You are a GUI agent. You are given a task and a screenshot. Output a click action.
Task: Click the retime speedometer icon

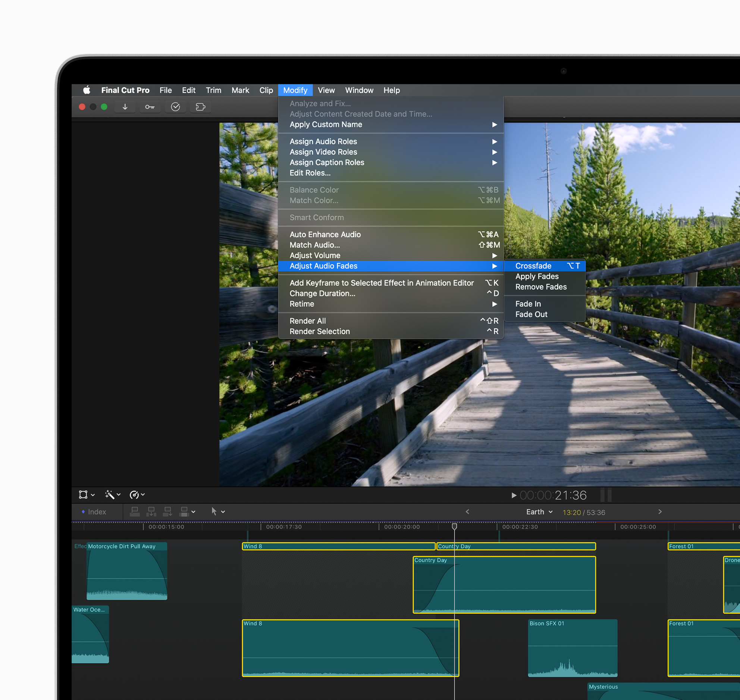pyautogui.click(x=135, y=495)
